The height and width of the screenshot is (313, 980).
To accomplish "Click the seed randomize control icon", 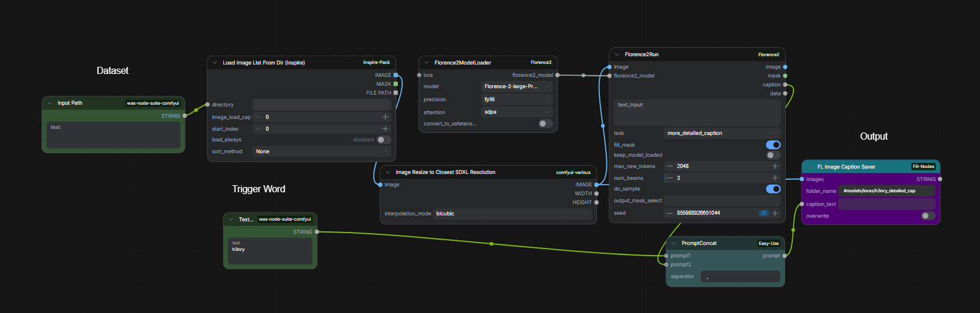I will click(764, 213).
